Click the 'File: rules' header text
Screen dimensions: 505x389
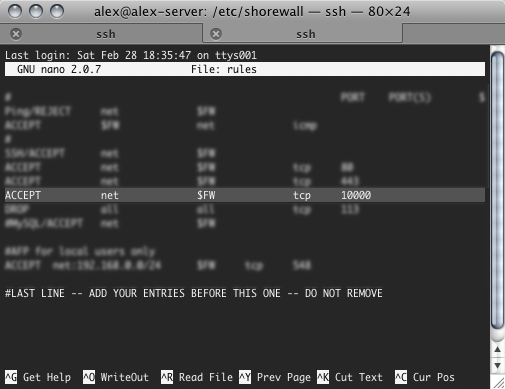click(x=224, y=69)
